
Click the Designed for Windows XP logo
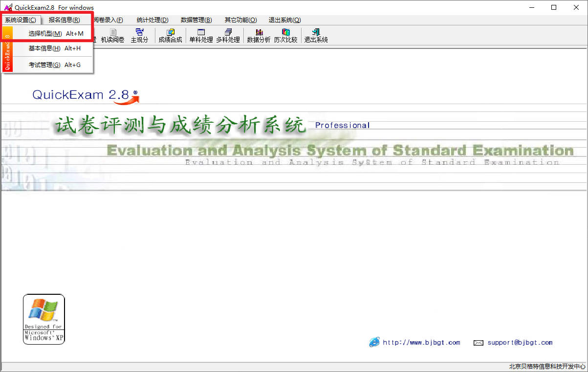pyautogui.click(x=44, y=319)
